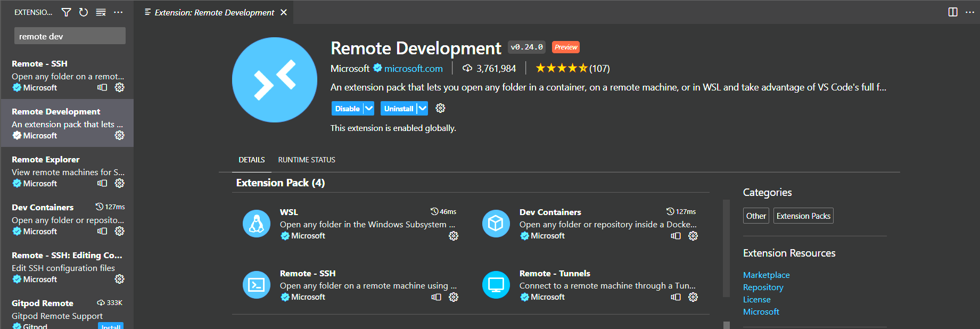
Task: Click the Remote - SSH terminal icon in pack
Action: 257,285
